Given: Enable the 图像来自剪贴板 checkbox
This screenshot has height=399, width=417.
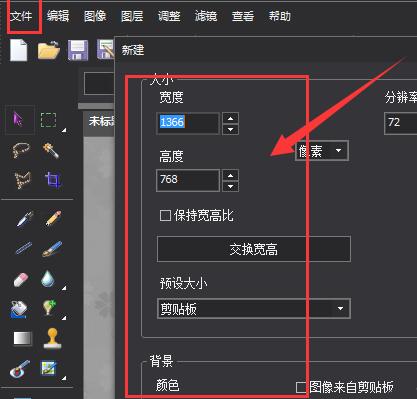Looking at the screenshot, I should point(301,387).
